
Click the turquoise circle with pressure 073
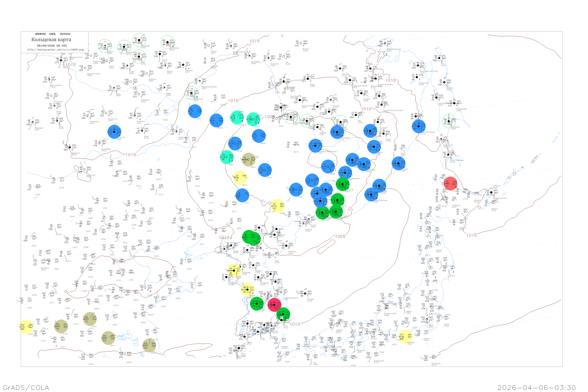[x=237, y=117]
